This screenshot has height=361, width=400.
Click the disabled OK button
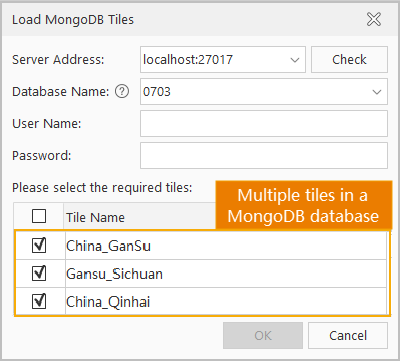tap(263, 335)
